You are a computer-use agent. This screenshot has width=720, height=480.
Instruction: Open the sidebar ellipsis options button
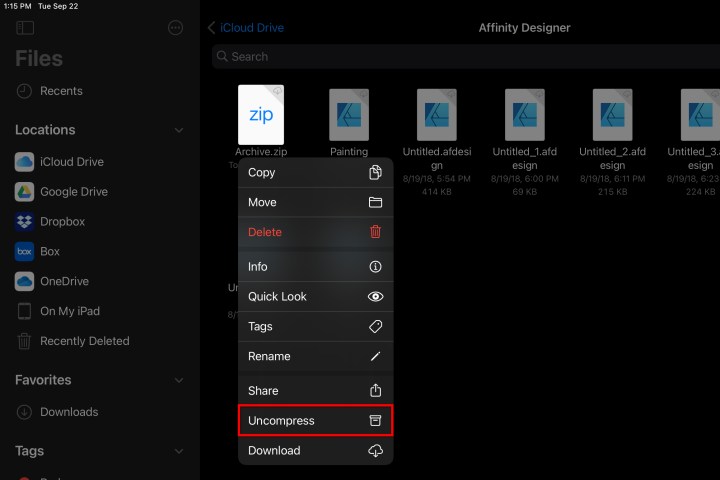175,28
